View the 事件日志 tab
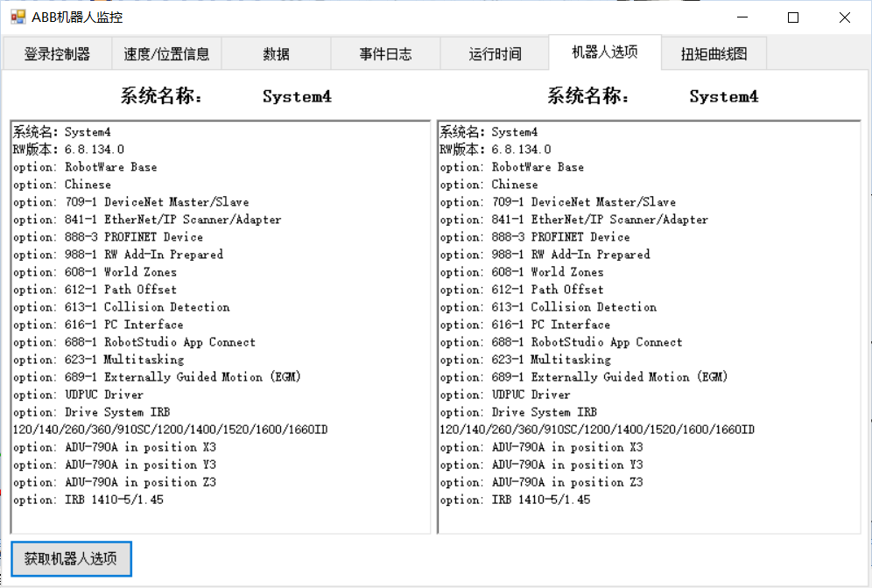 coord(385,52)
